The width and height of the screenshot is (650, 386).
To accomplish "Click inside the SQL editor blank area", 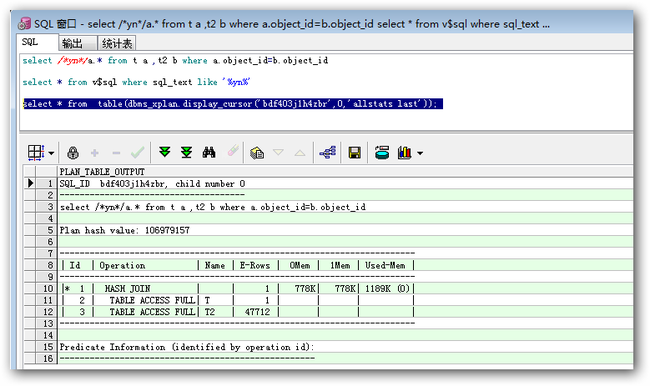I will pos(326,120).
